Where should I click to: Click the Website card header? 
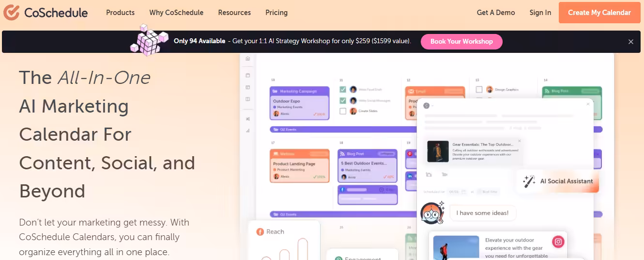coord(300,154)
